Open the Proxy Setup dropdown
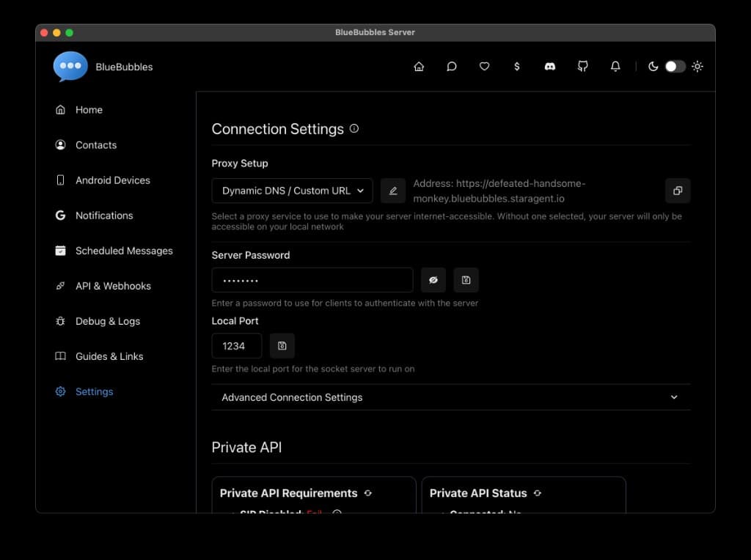 pyautogui.click(x=291, y=191)
